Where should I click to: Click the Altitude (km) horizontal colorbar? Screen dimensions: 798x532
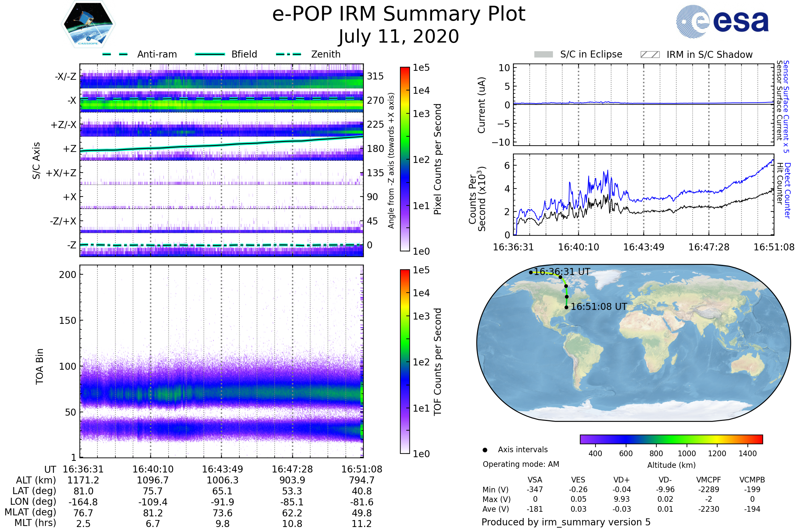[x=671, y=439]
